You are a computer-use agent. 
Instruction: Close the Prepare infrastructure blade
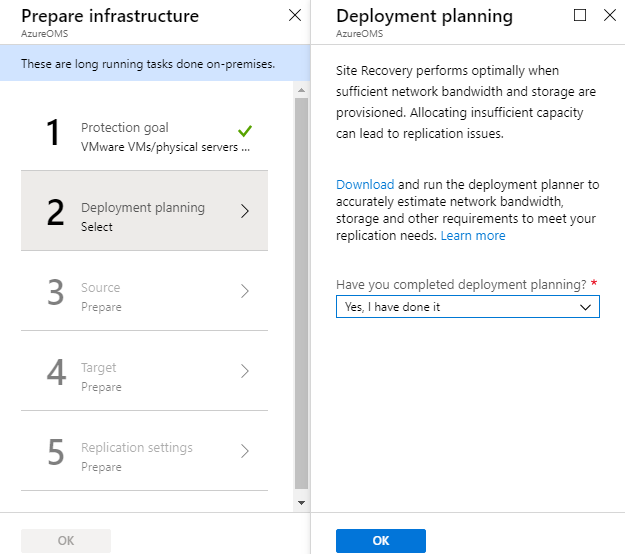point(295,16)
